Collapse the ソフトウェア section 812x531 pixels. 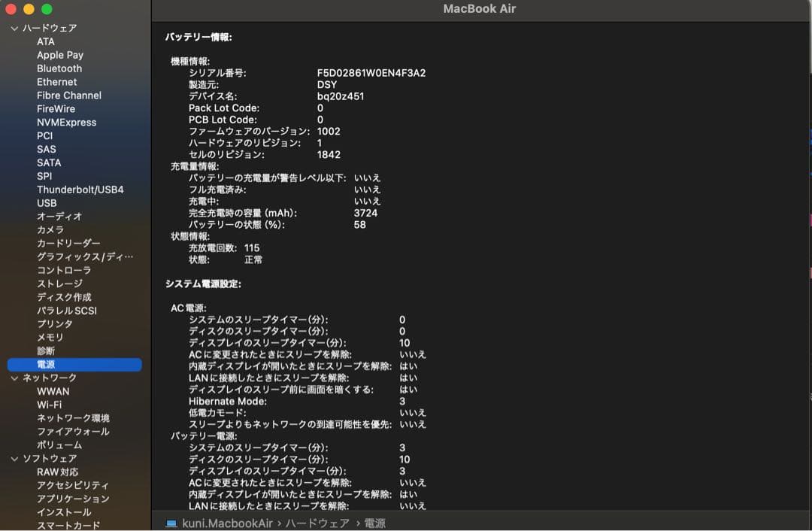tap(14, 459)
